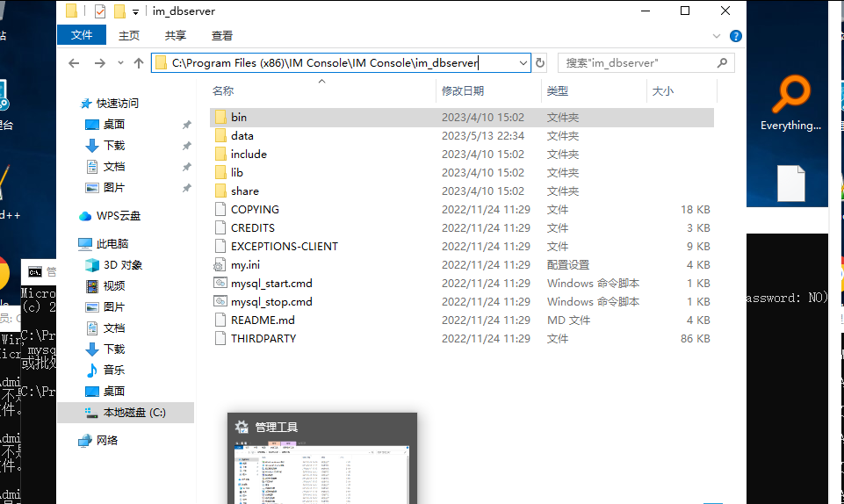Open the 文件 ribbon tab
844x504 pixels.
(82, 35)
